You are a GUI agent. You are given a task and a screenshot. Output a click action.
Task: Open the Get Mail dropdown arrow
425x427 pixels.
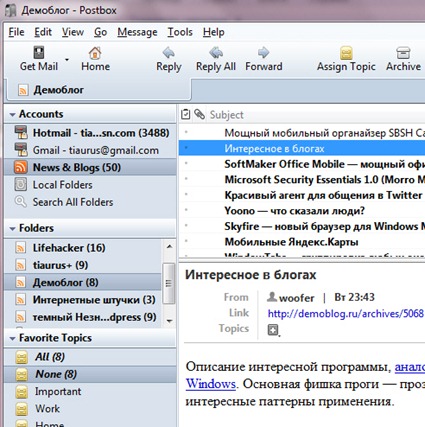click(67, 60)
